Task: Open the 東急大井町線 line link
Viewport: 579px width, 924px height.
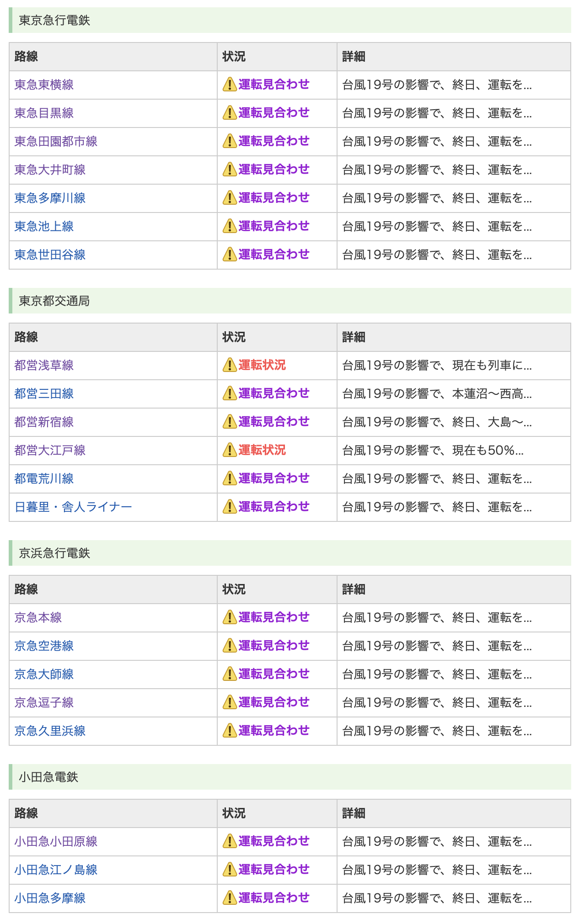Action: 50,170
